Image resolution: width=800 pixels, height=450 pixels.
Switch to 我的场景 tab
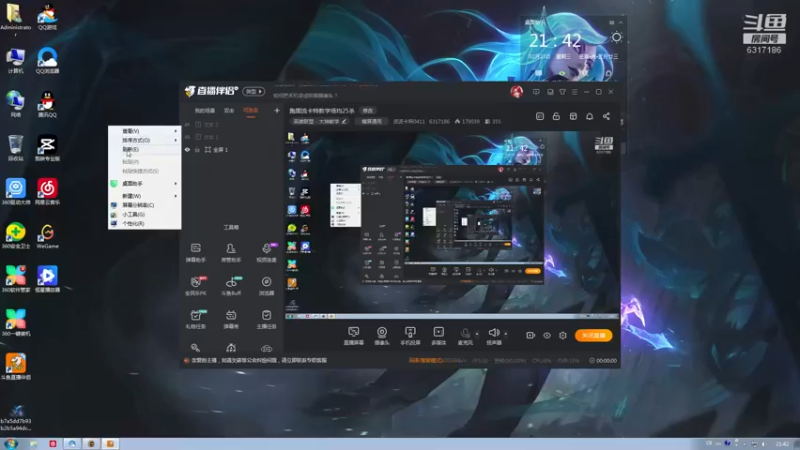tap(205, 111)
